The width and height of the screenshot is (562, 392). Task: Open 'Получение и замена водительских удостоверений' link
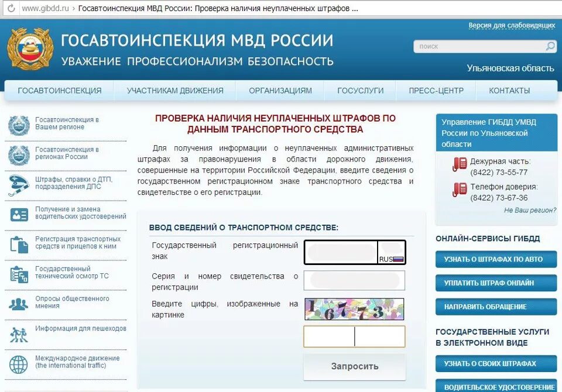pyautogui.click(x=81, y=212)
